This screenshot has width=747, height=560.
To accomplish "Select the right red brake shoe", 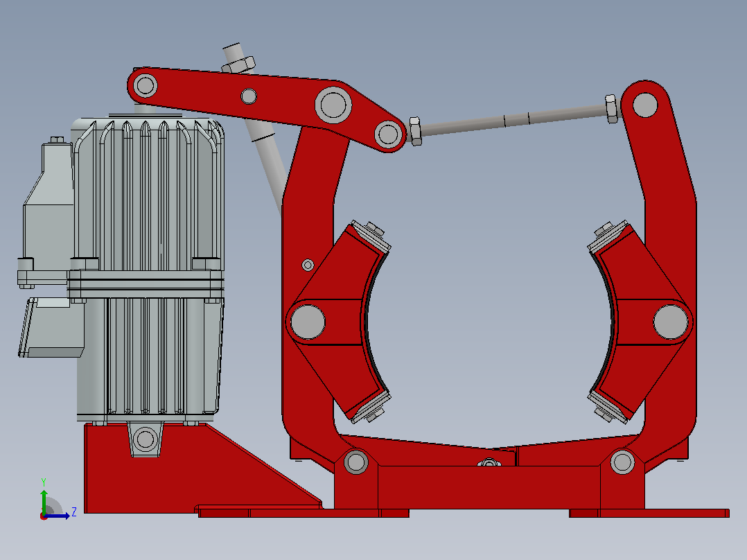I will pyautogui.click(x=640, y=322).
